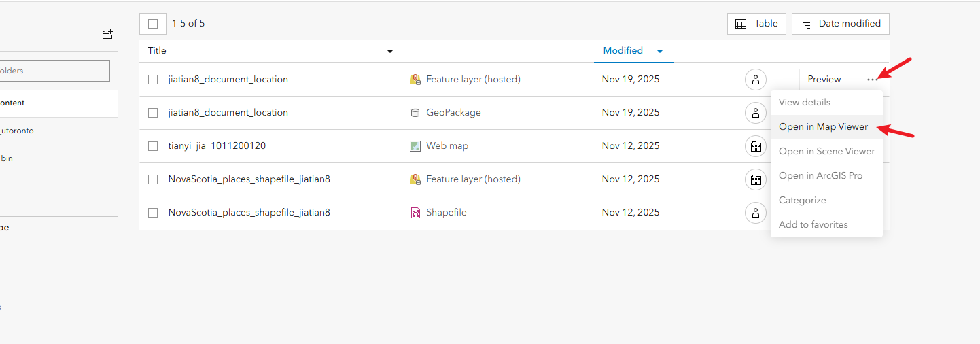
Task: Check the tianyi_jia_1011200120 row checkbox
Action: coord(153,146)
